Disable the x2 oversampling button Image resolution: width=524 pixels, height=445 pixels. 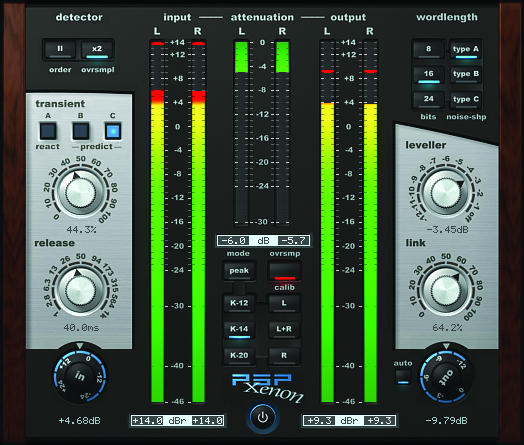[x=97, y=49]
